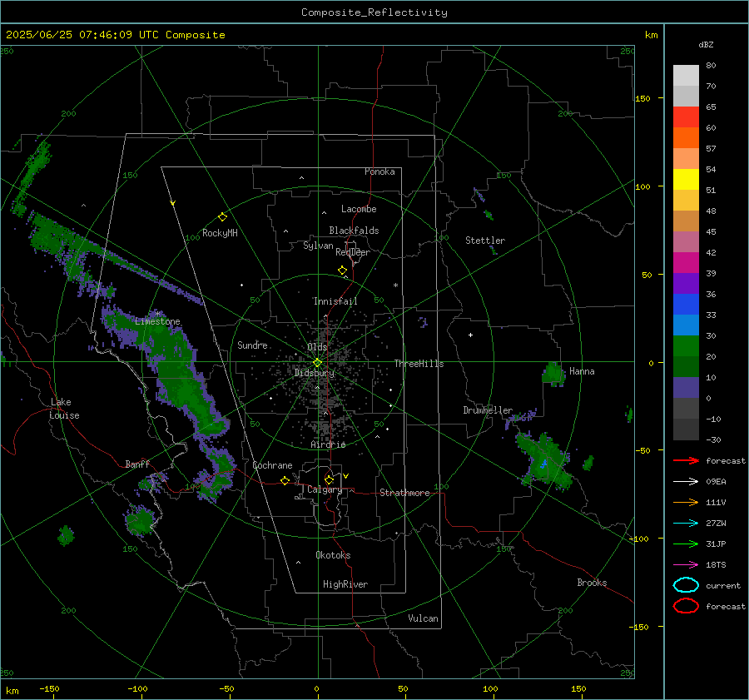Click the yellow diamond marker near Cochrane

point(285,480)
